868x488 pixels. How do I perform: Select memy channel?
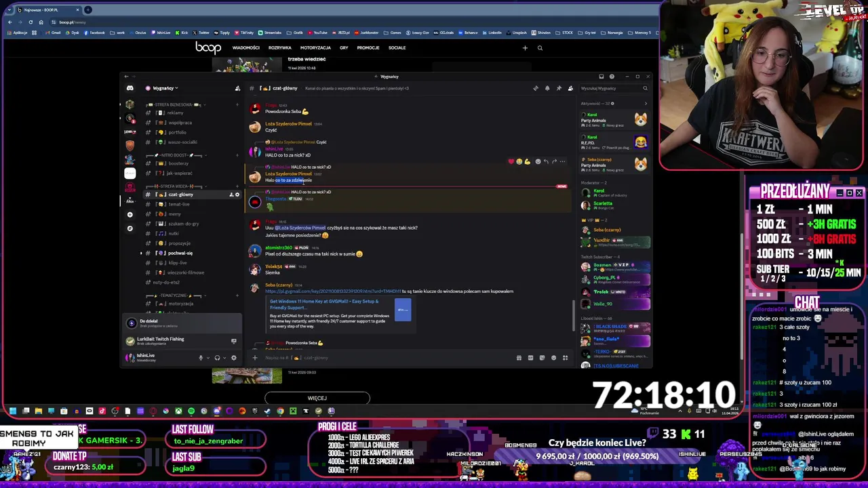[175, 214]
